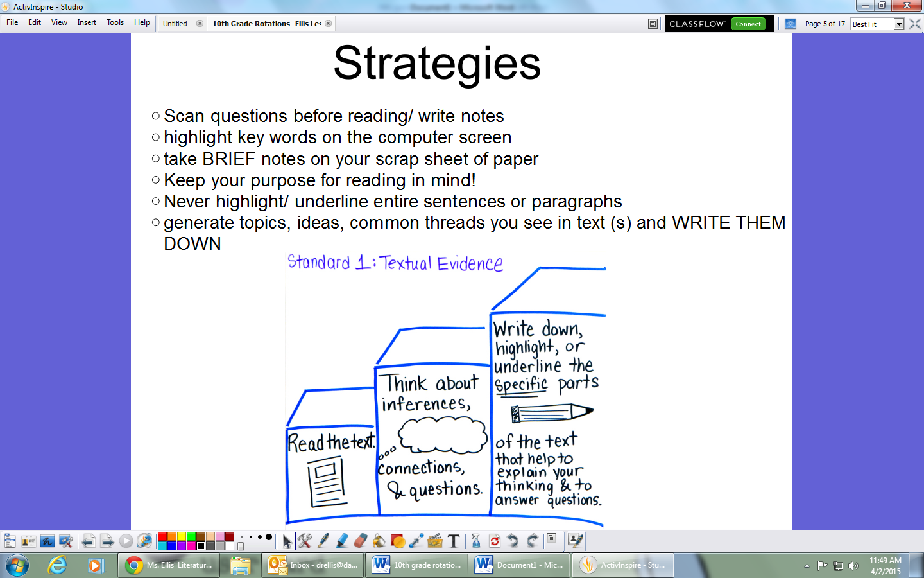Select the Text tool
This screenshot has height=578, width=924.
pos(454,541)
